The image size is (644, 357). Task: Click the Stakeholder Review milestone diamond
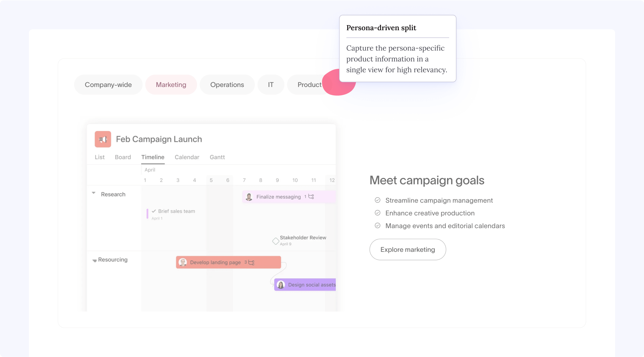point(275,241)
